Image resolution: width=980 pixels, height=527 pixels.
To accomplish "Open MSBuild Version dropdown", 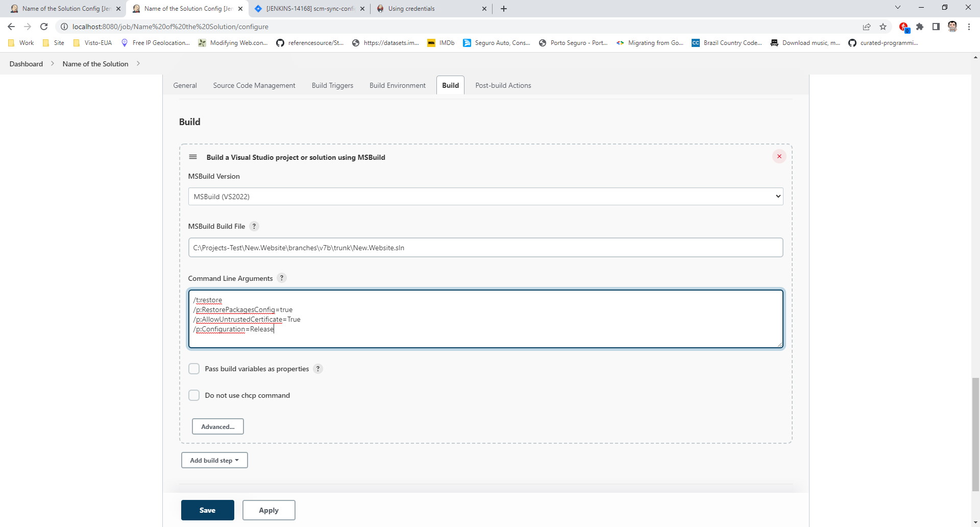I will tap(485, 197).
